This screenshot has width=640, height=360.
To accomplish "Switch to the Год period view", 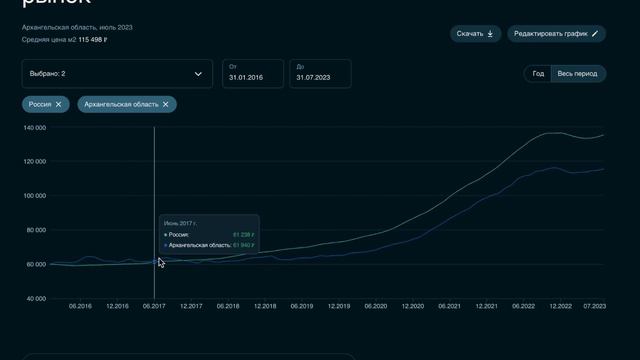I will pos(538,74).
